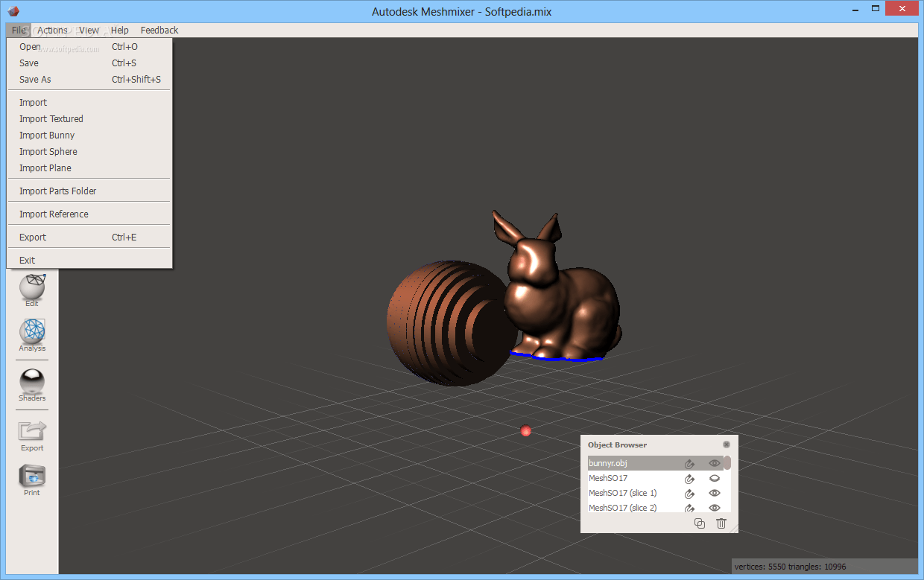The image size is (924, 580).
Task: Choose Import Parts Folder entry
Action: pos(89,191)
